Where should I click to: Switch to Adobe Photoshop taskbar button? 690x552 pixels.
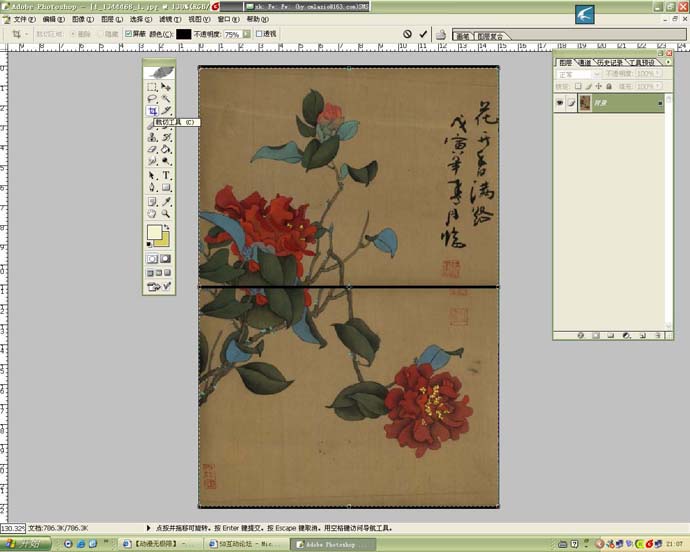point(333,545)
